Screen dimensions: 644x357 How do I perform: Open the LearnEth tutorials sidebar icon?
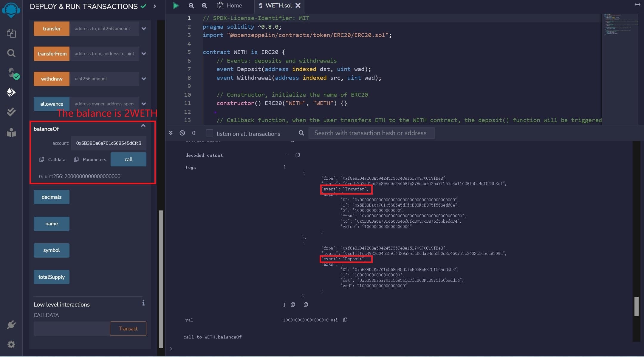click(x=11, y=132)
